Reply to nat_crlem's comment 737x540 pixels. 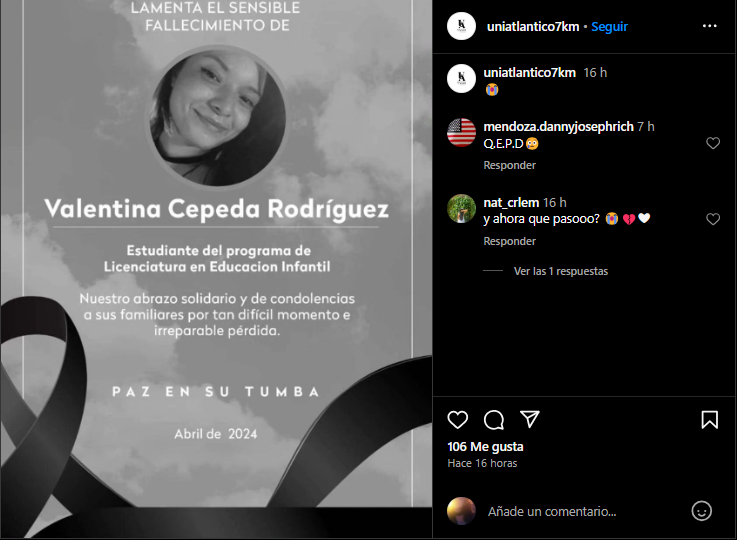(x=510, y=241)
